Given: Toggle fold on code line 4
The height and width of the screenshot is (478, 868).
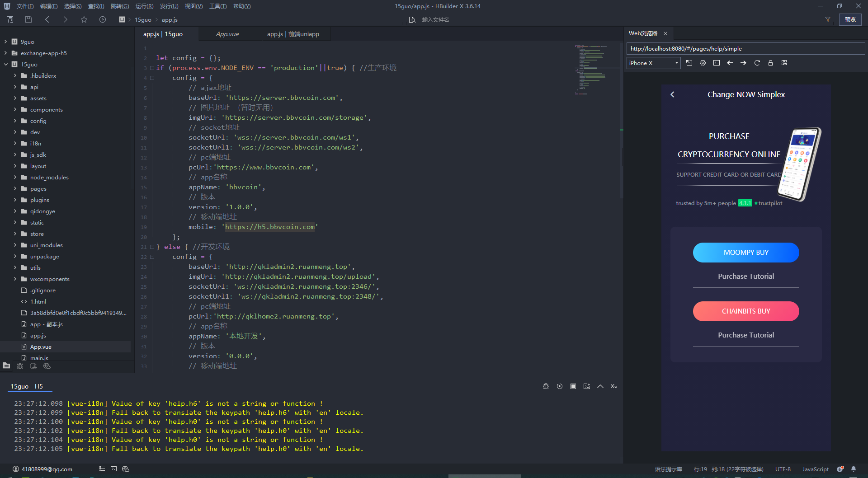Looking at the screenshot, I should click(152, 78).
